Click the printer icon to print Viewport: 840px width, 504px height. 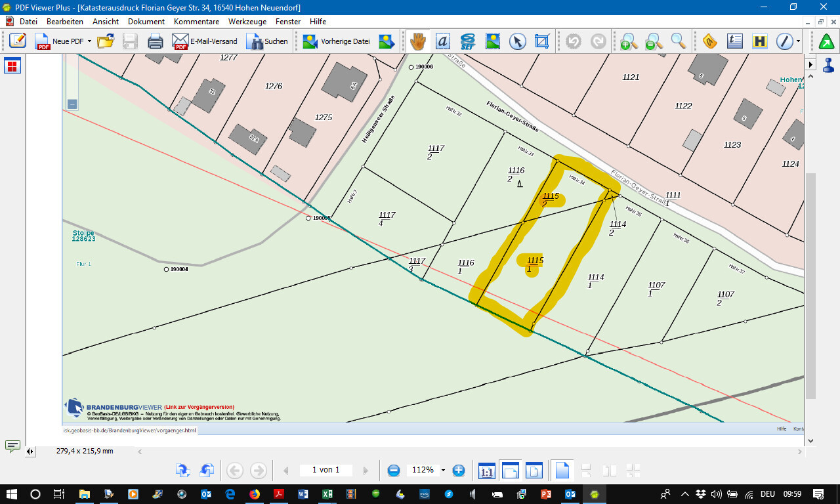[155, 41]
